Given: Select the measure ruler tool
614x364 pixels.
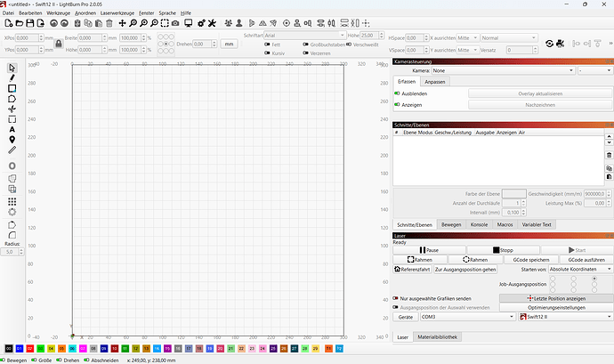Looking at the screenshot, I should tap(12, 150).
